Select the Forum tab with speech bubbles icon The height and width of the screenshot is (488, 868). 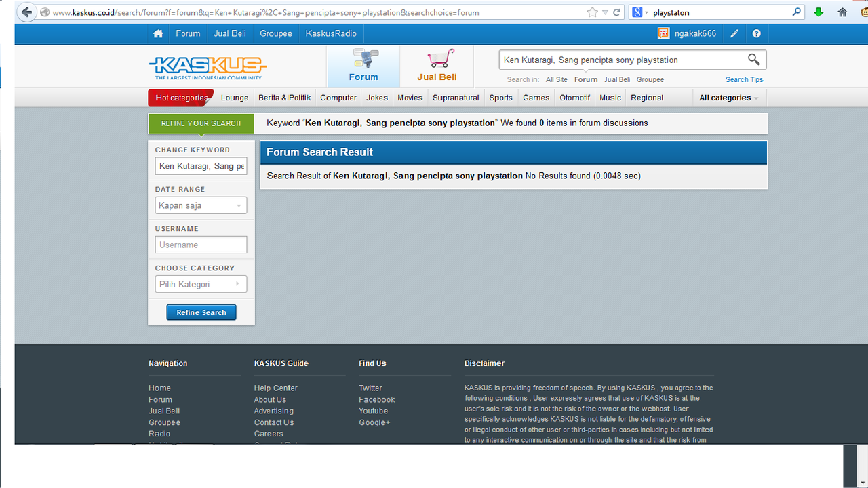point(363,66)
